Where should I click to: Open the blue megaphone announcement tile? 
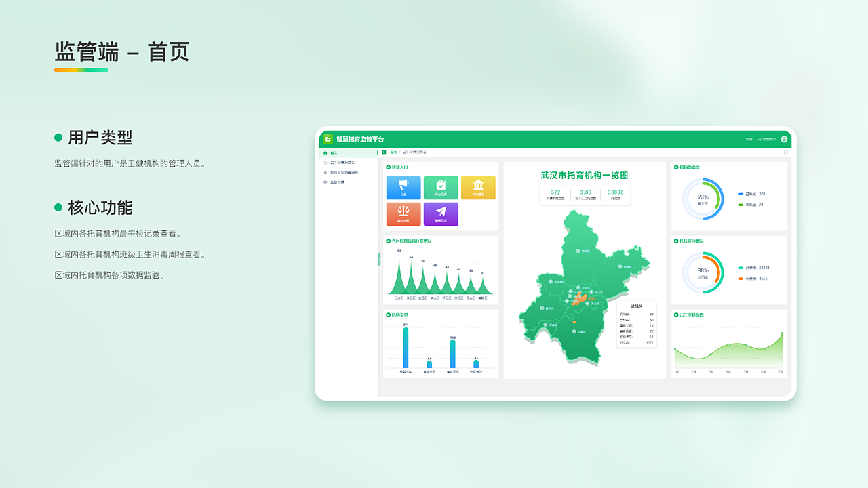pyautogui.click(x=403, y=188)
